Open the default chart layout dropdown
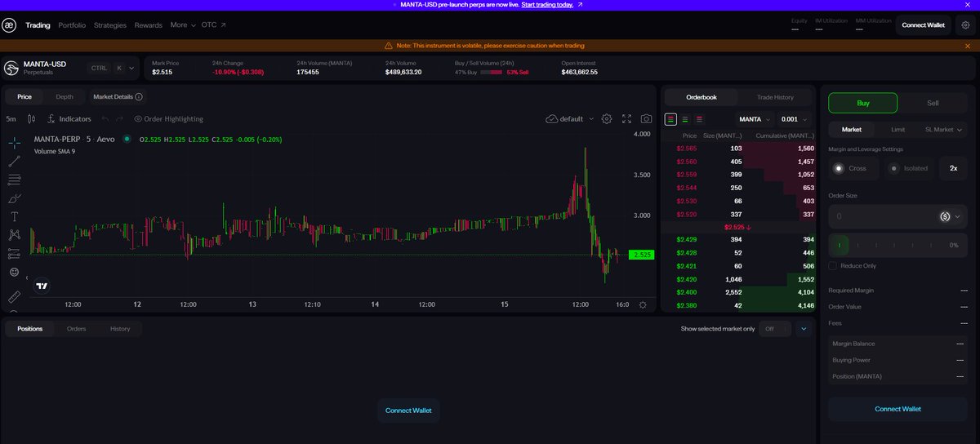Viewport: 980px width, 444px height. click(x=570, y=119)
